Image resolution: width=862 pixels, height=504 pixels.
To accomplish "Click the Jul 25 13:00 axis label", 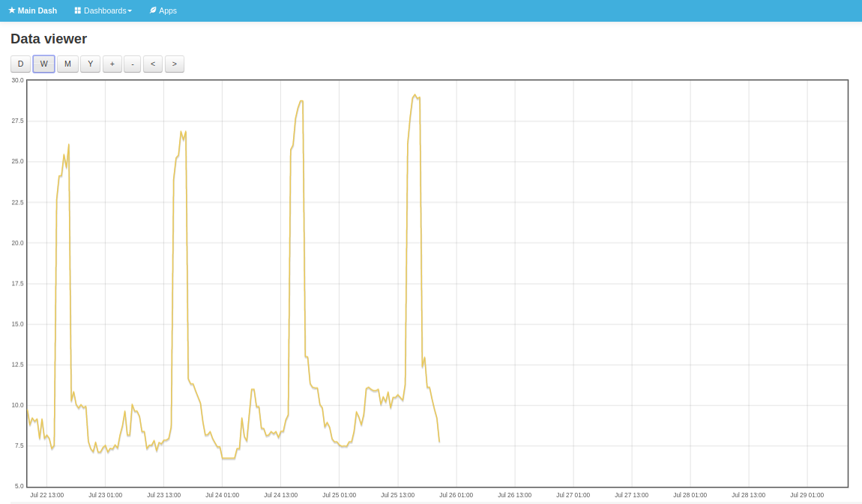I will click(x=398, y=495).
